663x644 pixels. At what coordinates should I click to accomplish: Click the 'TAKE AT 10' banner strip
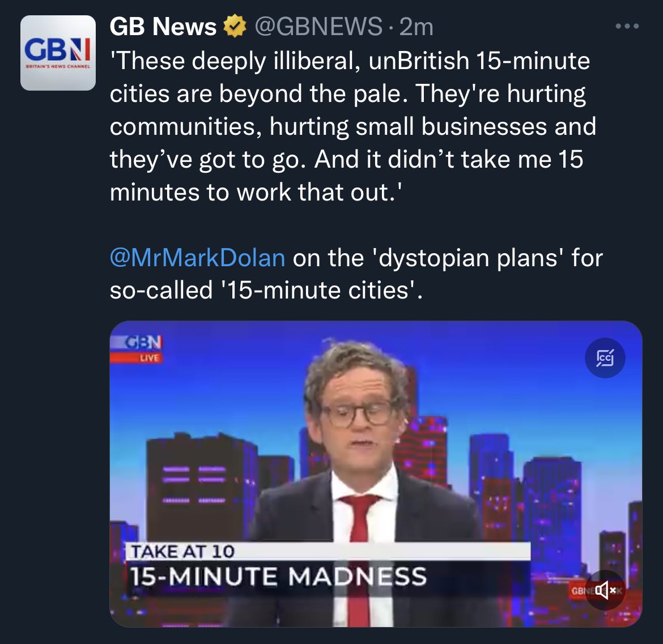(328, 551)
